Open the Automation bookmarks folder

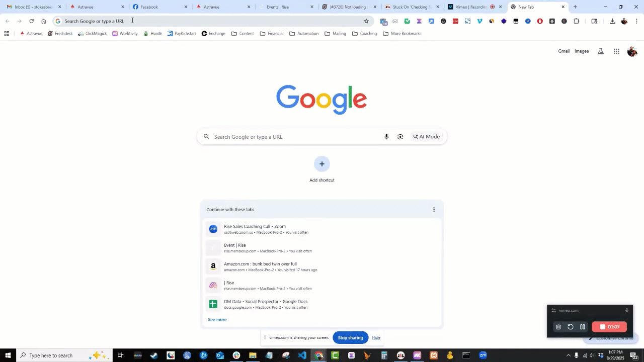[x=304, y=34]
